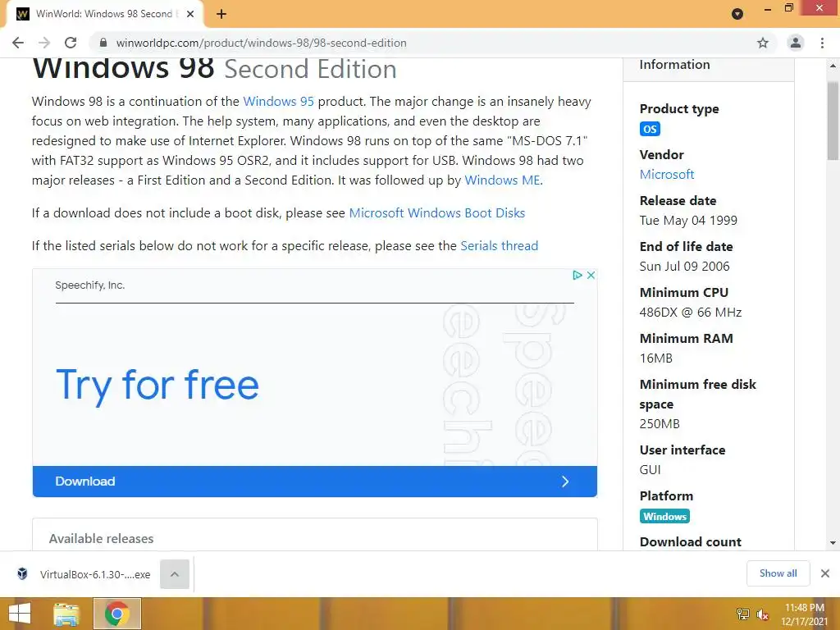Expand options for the VirtualBox download
840x630 pixels.
point(175,574)
